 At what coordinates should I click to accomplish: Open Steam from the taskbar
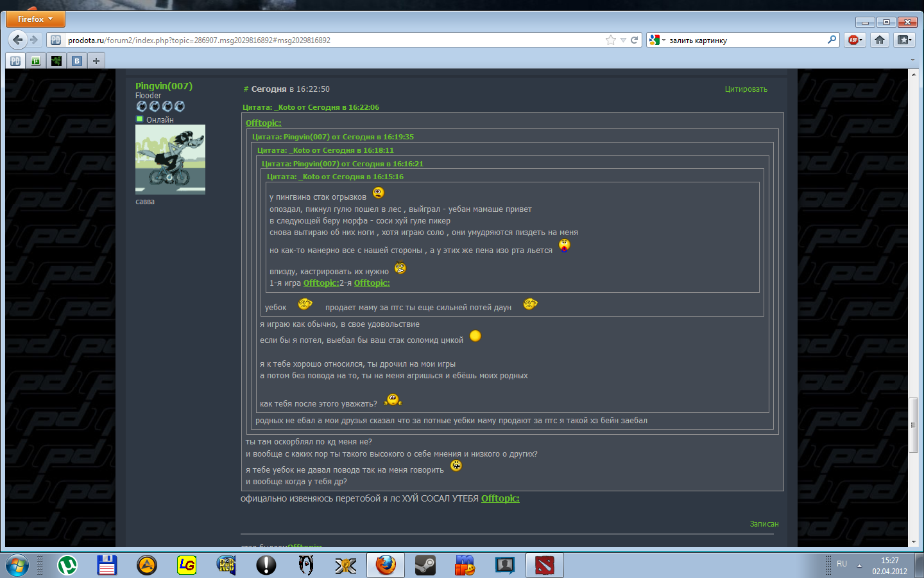tap(425, 565)
